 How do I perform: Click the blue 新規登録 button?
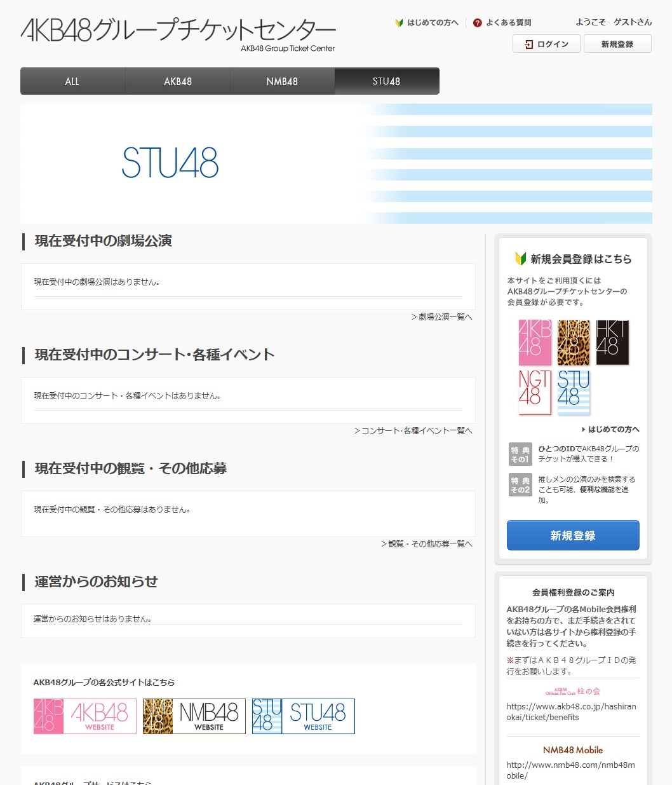[x=573, y=535]
